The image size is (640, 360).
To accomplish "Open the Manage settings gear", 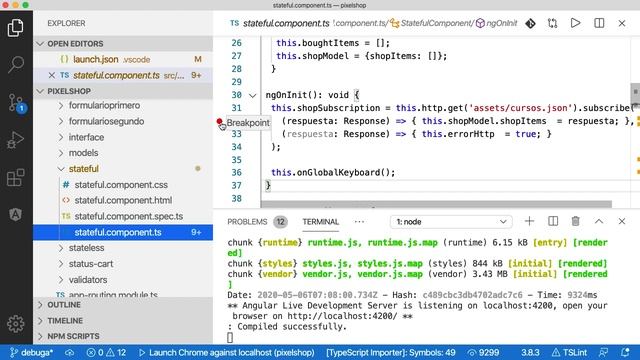I will (16, 324).
